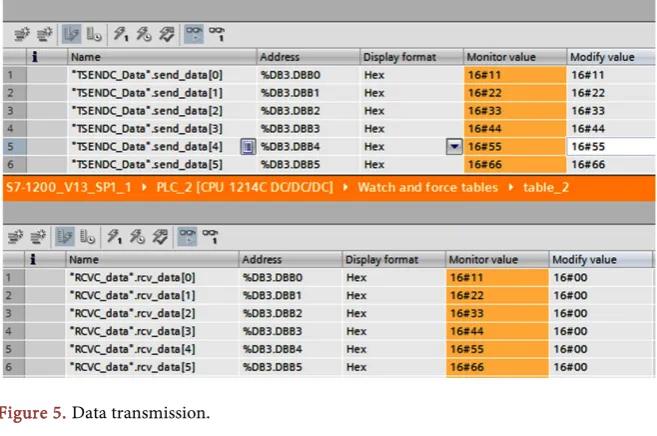The image size is (657, 436).
Task: Open Display format dropdown in send_data[4] row
Action: click(x=454, y=147)
